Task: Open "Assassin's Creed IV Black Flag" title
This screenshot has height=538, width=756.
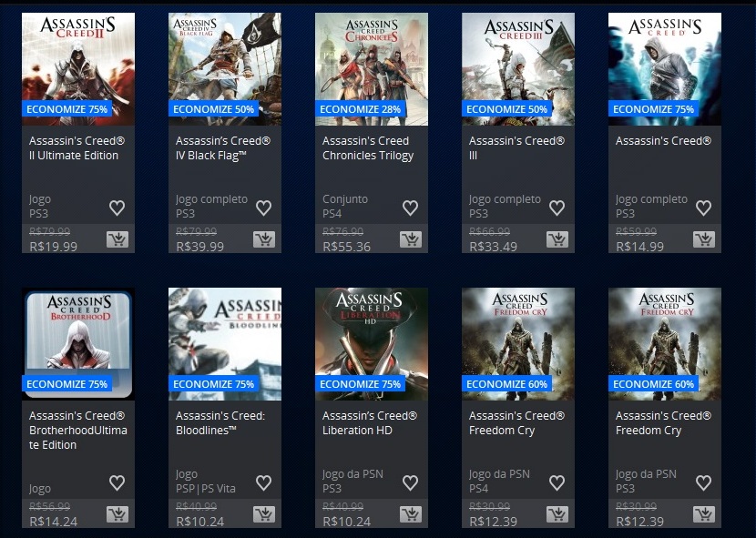Action: 223,148
